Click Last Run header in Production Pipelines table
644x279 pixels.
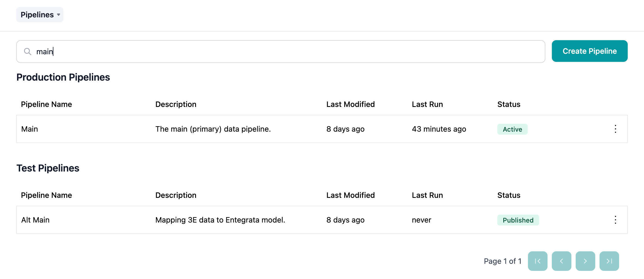pos(427,104)
